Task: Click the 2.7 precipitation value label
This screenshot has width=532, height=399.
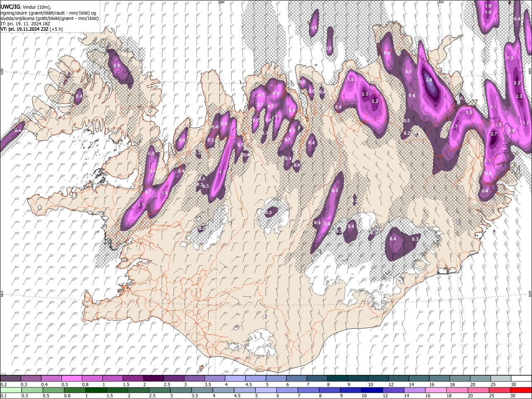Action: click(494, 134)
